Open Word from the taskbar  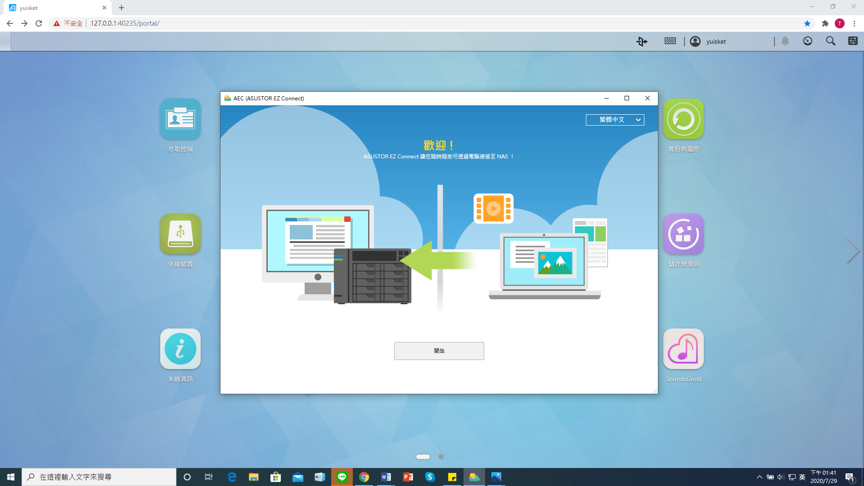[386, 477]
